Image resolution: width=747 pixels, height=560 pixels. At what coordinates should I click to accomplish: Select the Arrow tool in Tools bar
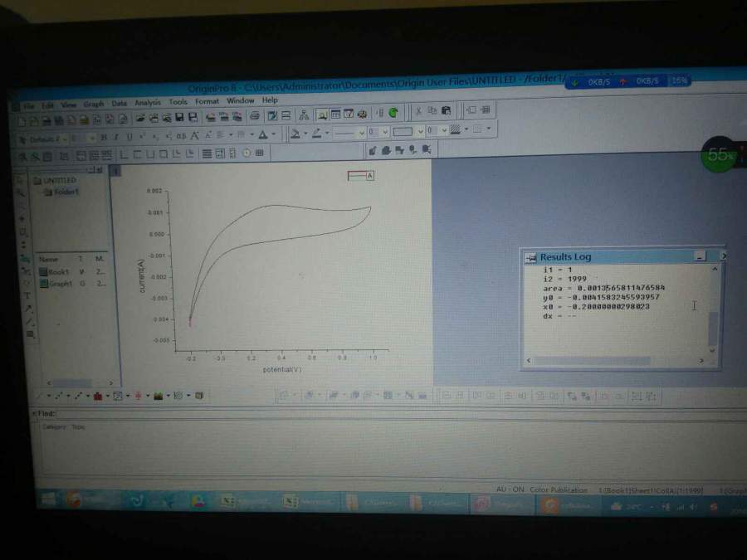pos(28,309)
